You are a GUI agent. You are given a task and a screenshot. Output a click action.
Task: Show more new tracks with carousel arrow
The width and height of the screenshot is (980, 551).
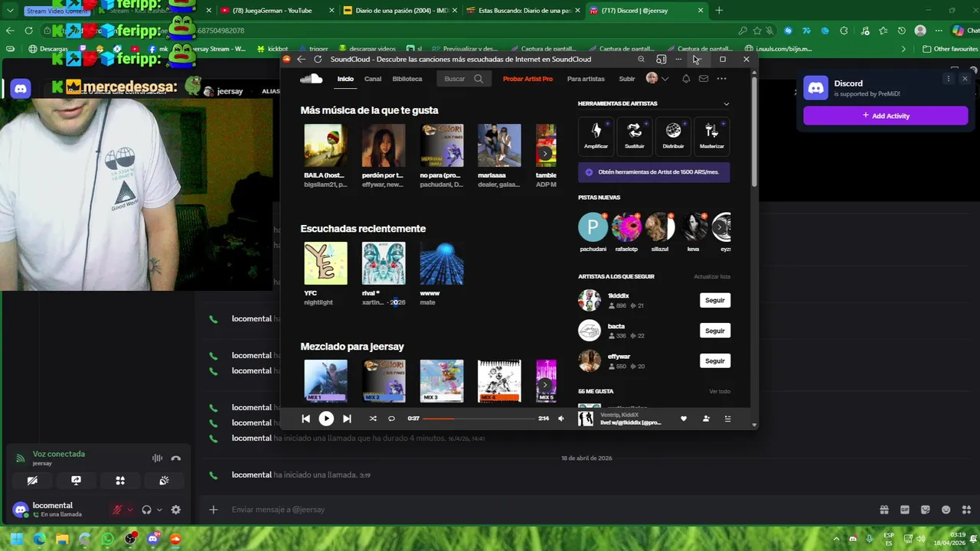tap(720, 227)
